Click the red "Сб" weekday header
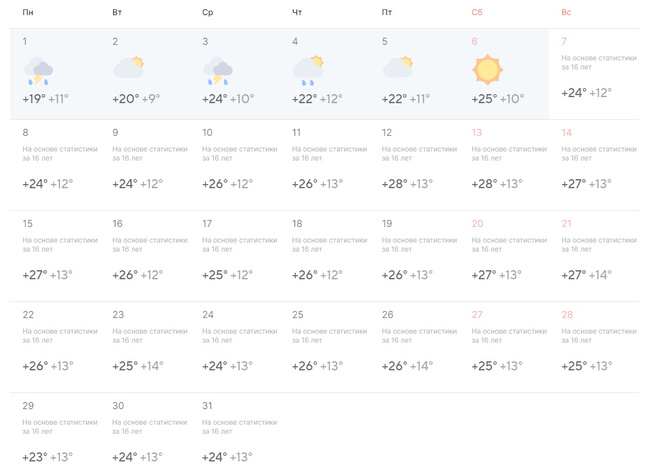Image resolution: width=656 pixels, height=474 pixels. 477,13
